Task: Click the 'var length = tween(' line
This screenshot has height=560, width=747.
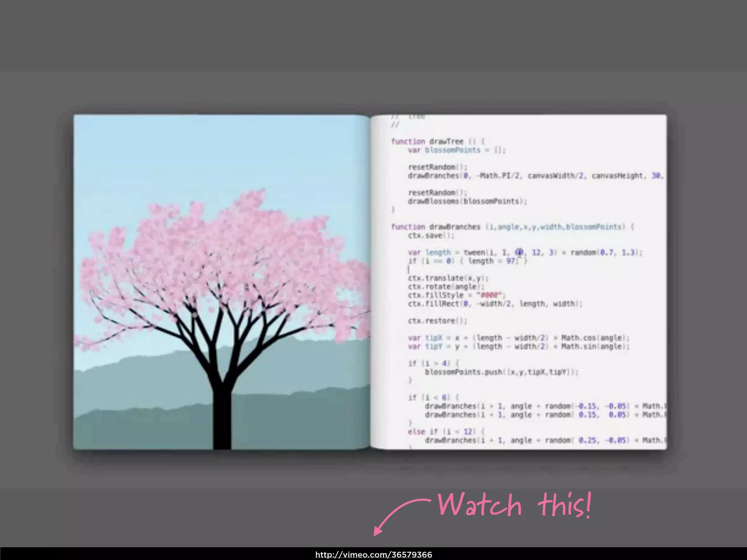Action: pyautogui.click(x=525, y=252)
